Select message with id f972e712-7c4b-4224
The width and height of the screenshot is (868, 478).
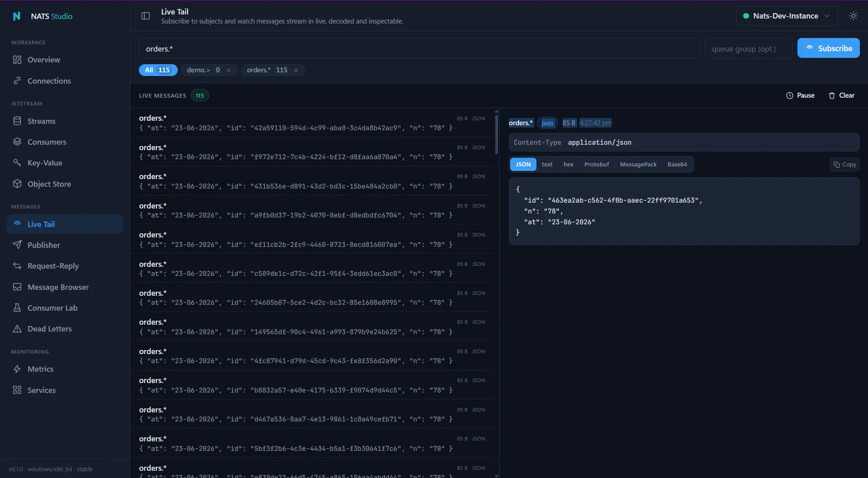312,152
